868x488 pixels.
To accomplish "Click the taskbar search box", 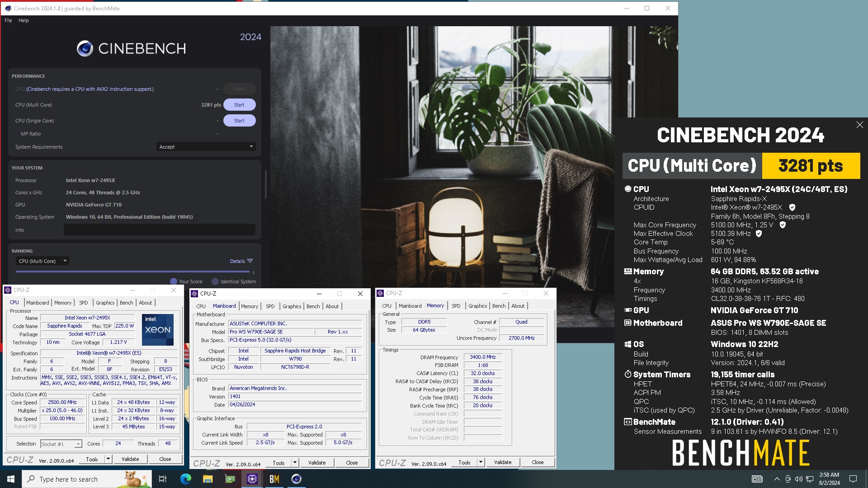I will 87,479.
